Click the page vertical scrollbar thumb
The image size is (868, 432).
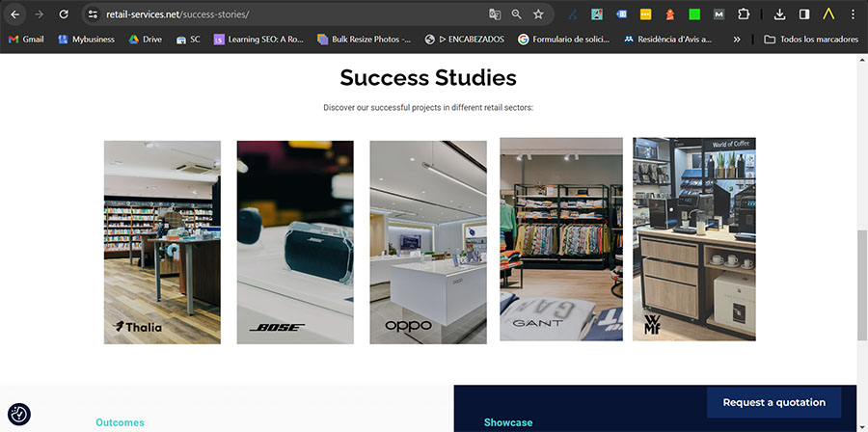tap(862, 285)
